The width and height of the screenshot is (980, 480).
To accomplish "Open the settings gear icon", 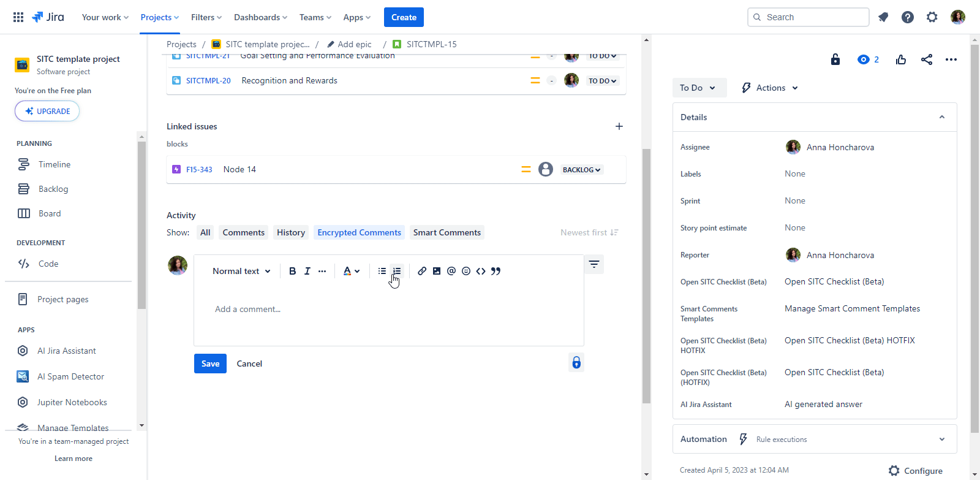I will (932, 17).
